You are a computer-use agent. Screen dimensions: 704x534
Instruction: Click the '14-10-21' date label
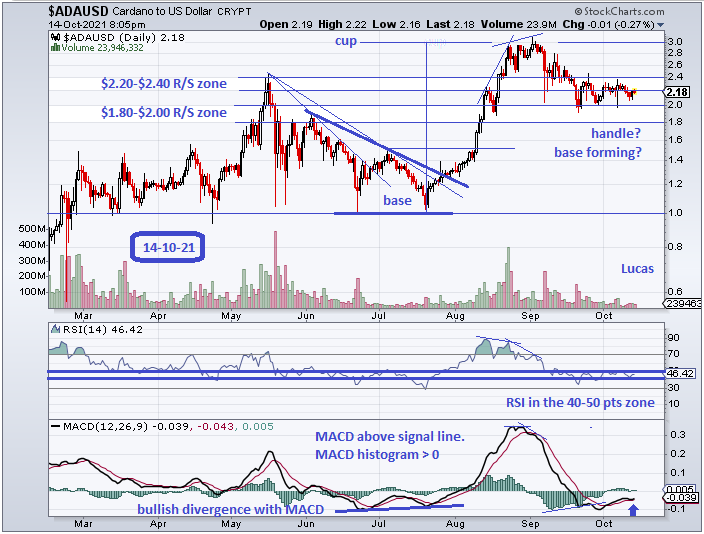click(168, 247)
